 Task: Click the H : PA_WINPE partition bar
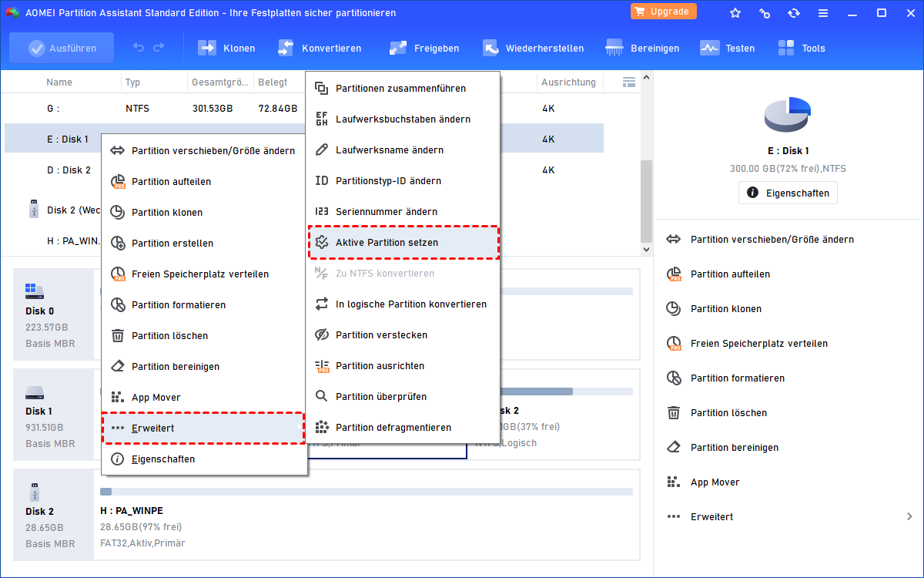(x=367, y=492)
